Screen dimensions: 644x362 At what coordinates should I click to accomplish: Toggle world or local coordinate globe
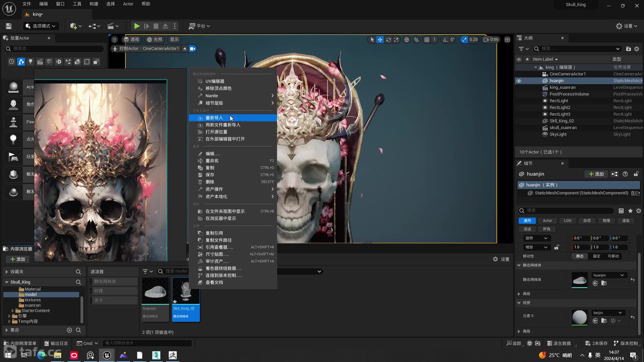[407, 40]
